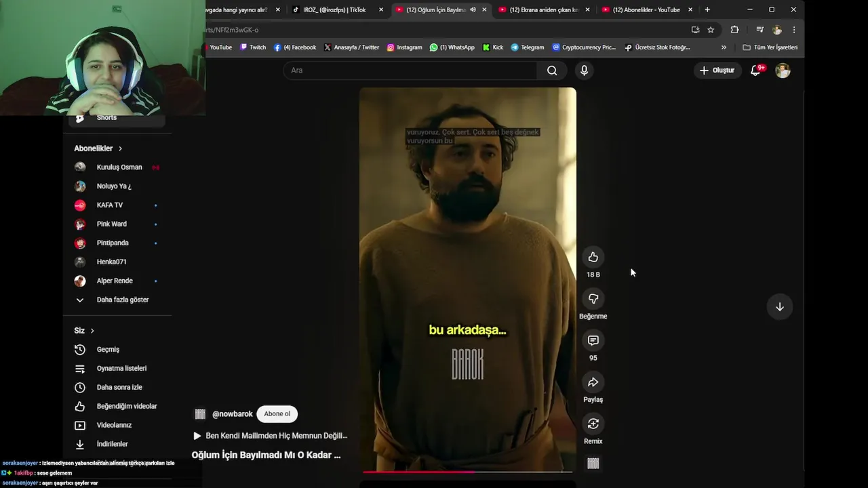Open Daha sonra izle list
Image resolution: width=868 pixels, height=488 pixels.
(119, 388)
